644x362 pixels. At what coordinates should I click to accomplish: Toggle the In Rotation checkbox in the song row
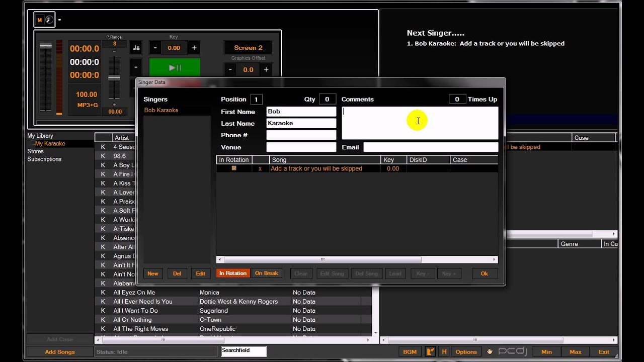(x=234, y=168)
